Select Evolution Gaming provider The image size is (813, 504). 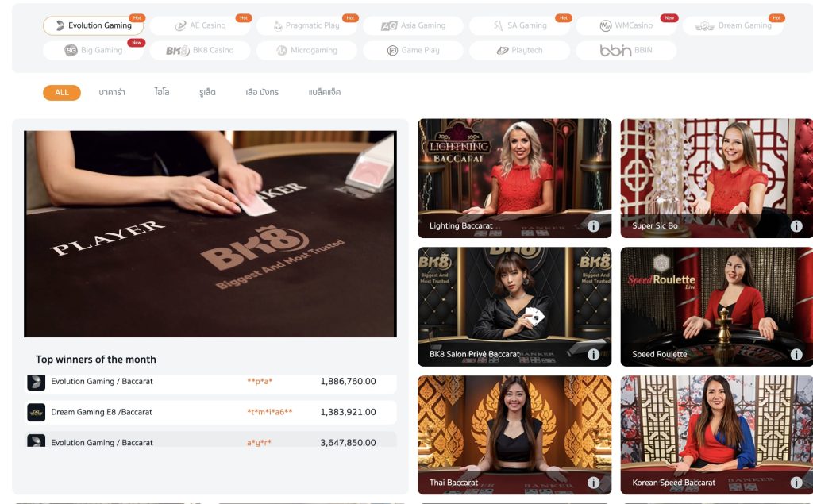94,25
